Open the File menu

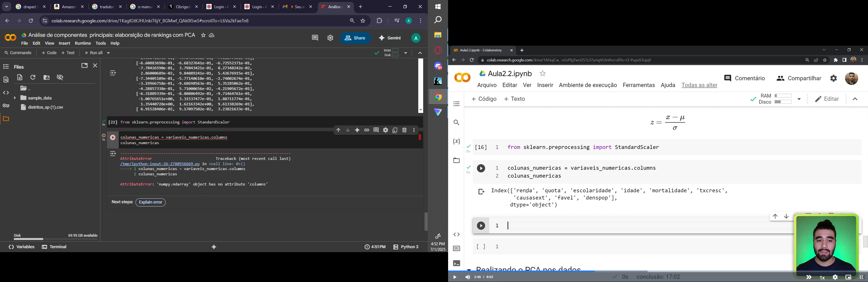tap(25, 44)
